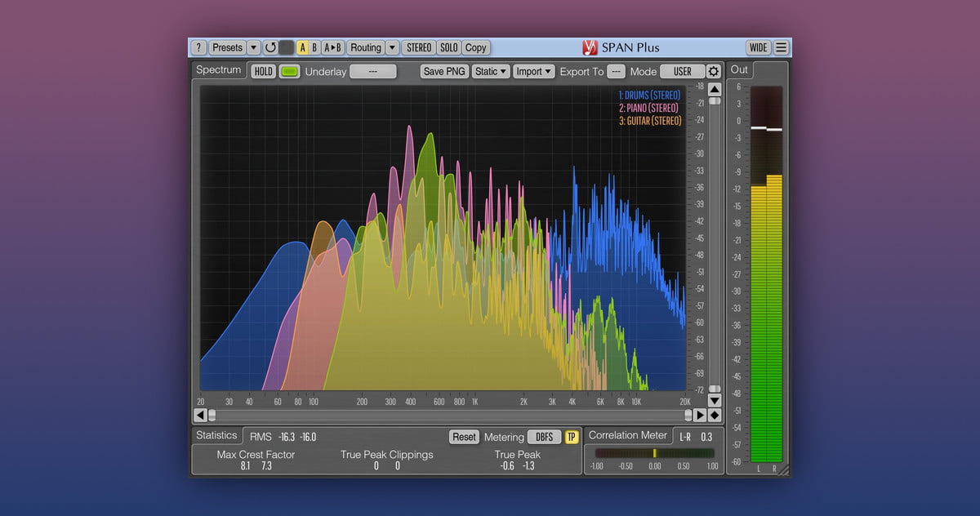Image resolution: width=980 pixels, height=516 pixels.
Task: Reset the statistics readings
Action: [464, 437]
